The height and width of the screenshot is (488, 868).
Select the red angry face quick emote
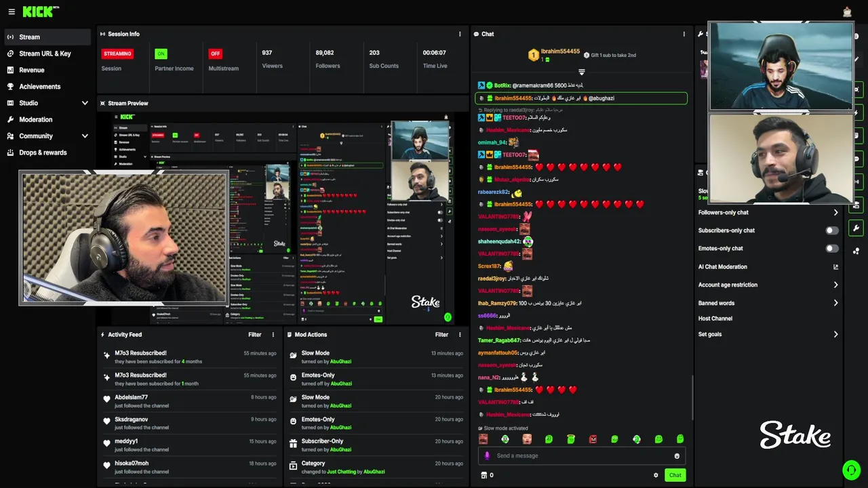[593, 439]
